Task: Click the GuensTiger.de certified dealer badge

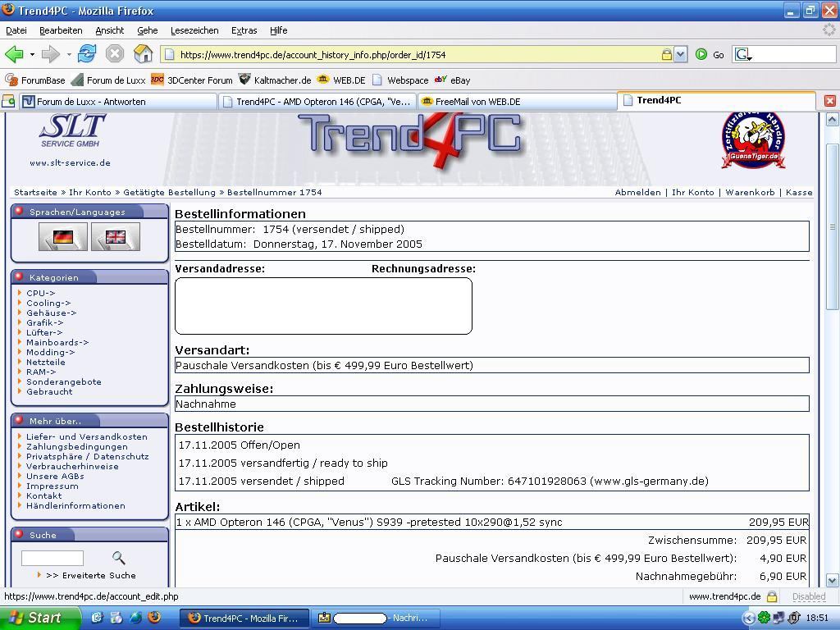Action: coord(753,140)
